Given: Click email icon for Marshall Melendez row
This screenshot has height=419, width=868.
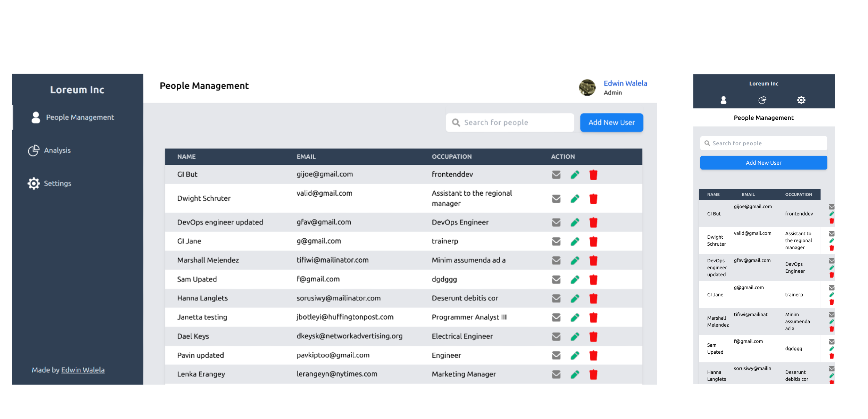Looking at the screenshot, I should [556, 260].
